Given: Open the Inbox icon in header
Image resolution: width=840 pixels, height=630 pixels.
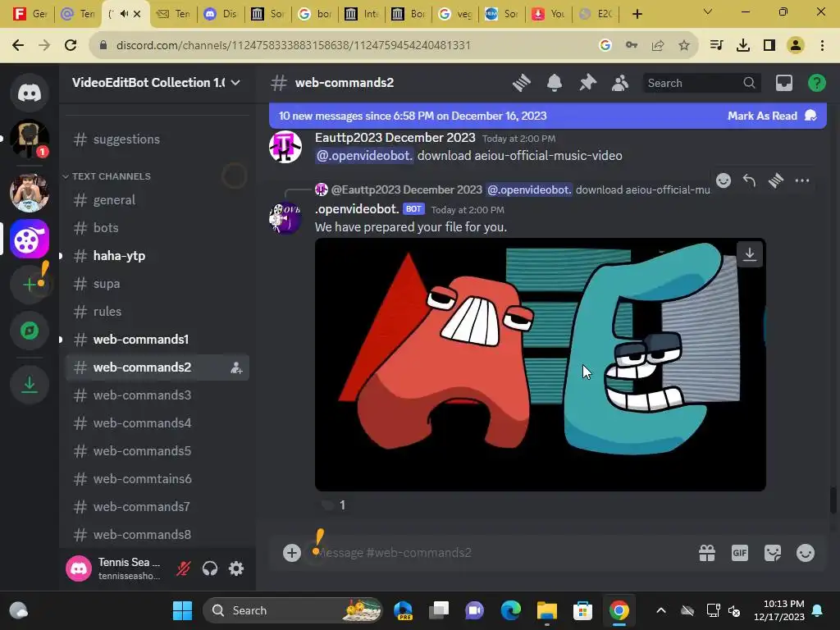Looking at the screenshot, I should [x=783, y=83].
